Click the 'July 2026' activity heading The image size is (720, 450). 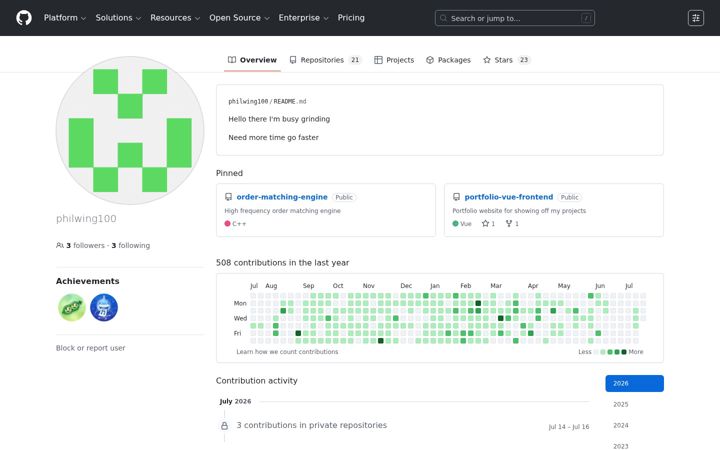[x=235, y=401]
